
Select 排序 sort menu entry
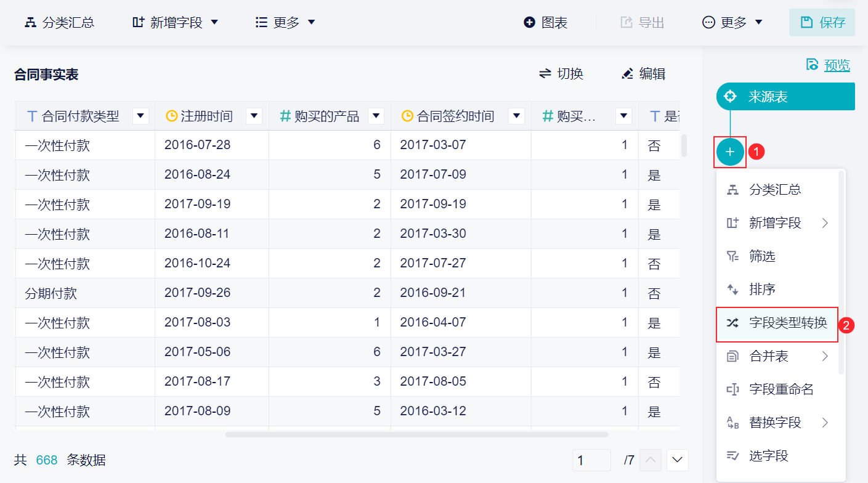762,290
